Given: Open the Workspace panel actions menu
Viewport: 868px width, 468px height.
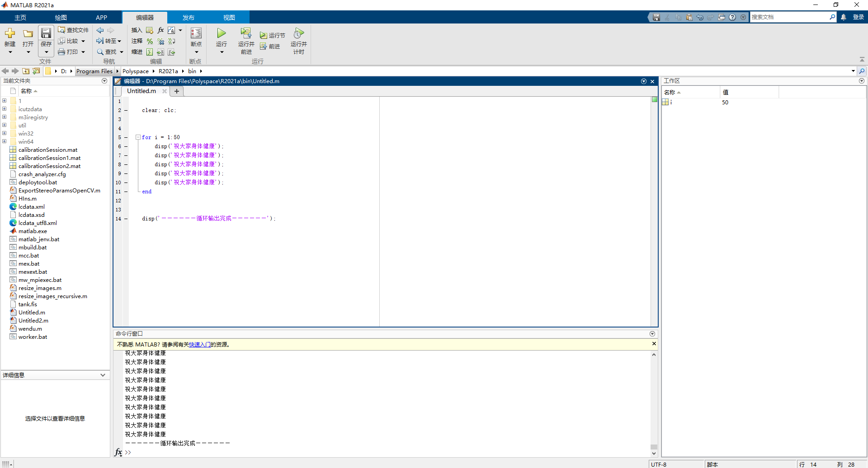Looking at the screenshot, I should (x=862, y=81).
